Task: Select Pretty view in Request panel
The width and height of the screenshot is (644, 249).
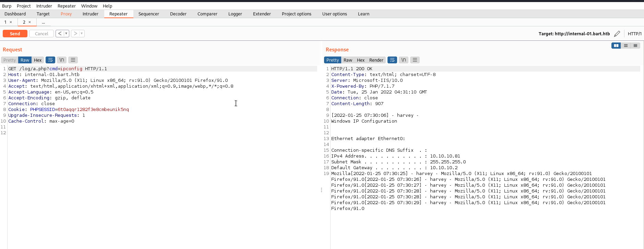Action: 10,60
